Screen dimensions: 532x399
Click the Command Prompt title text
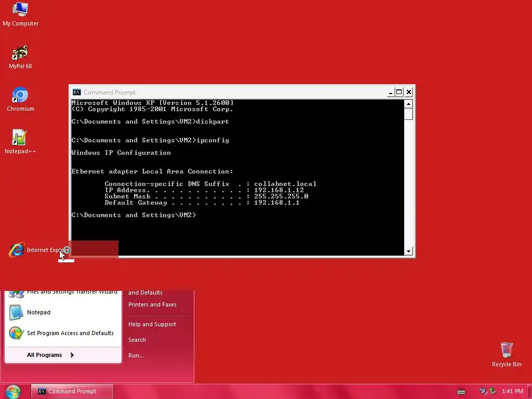pos(110,92)
